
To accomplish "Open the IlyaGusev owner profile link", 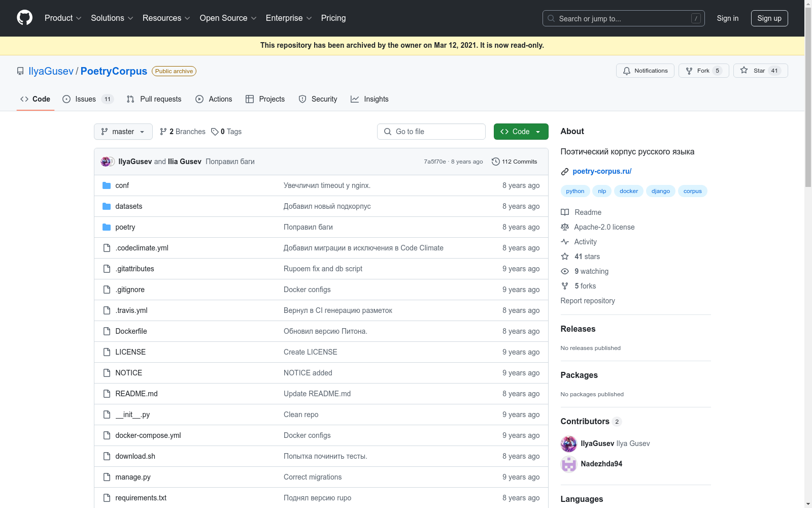I will (51, 71).
